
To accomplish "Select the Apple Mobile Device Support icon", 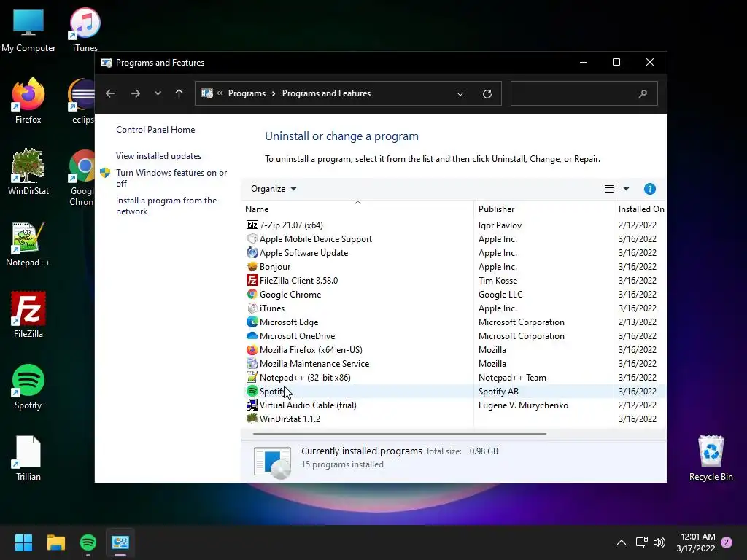I will 252,238.
